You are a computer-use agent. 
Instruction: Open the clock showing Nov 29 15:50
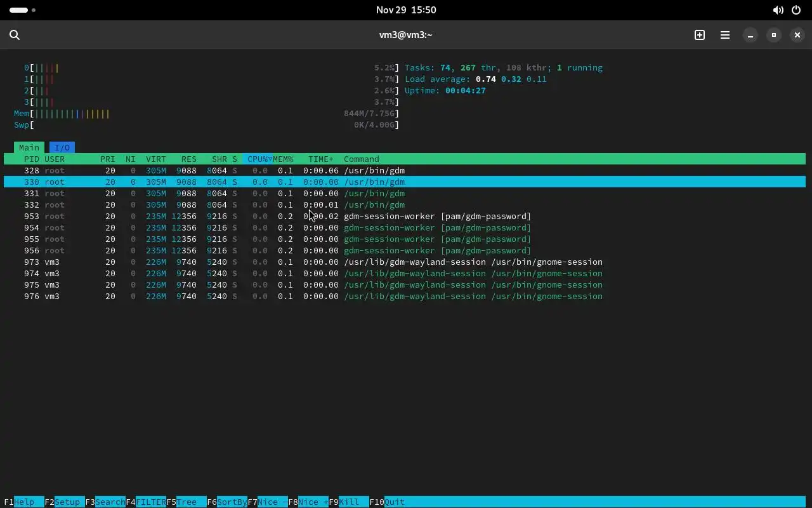click(406, 10)
